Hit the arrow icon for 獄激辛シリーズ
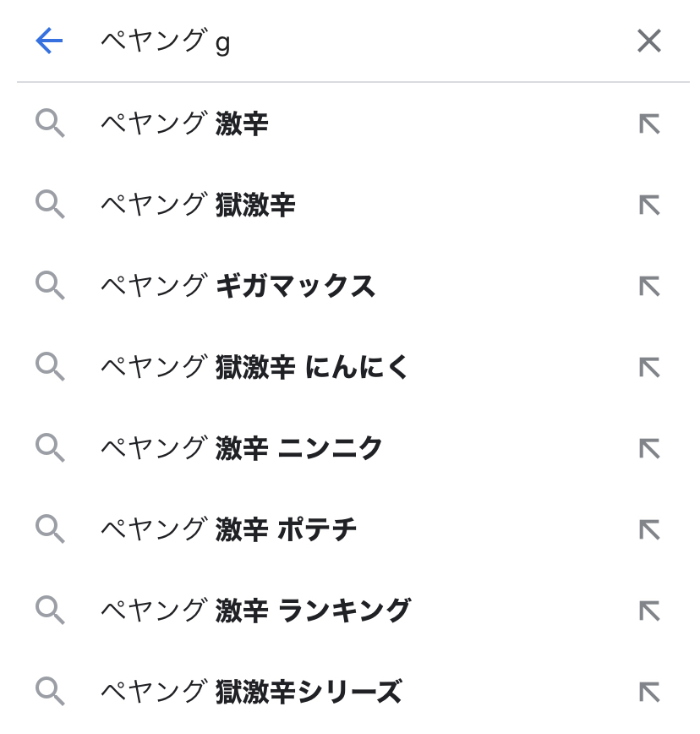 [x=648, y=691]
